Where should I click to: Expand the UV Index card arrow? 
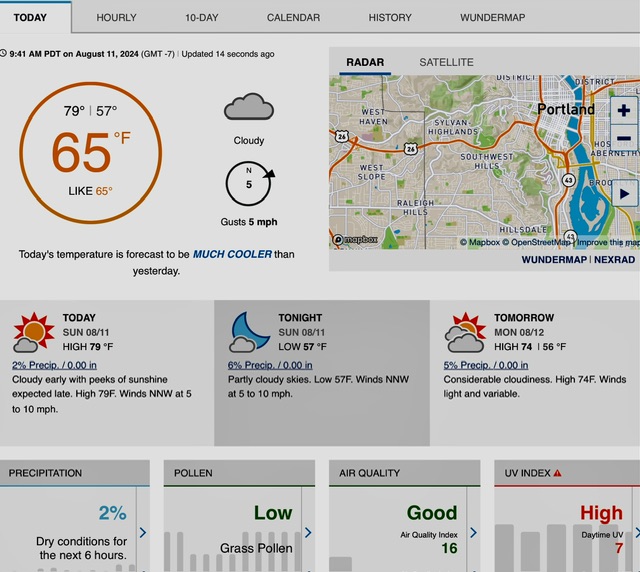point(634,533)
